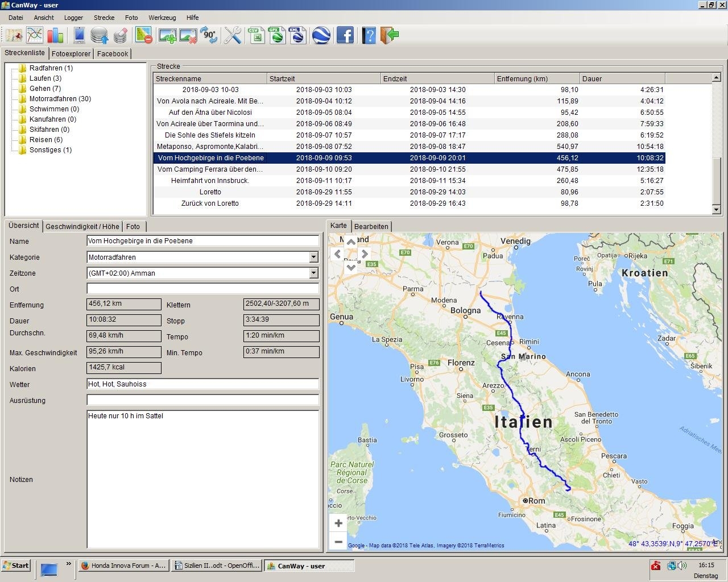Open Google Earth from the toolbar
The width and height of the screenshot is (728, 582).
tap(321, 35)
